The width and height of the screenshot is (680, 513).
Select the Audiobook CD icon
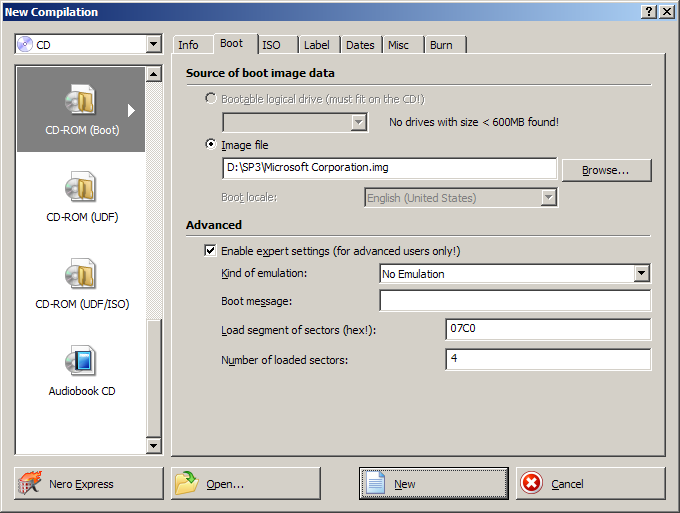(x=80, y=362)
